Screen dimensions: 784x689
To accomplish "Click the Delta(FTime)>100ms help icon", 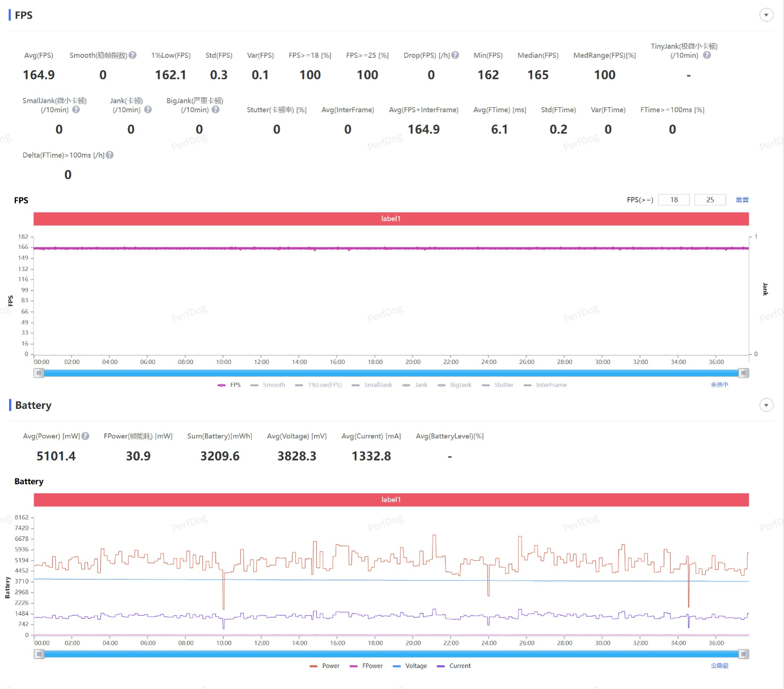I will click(110, 155).
